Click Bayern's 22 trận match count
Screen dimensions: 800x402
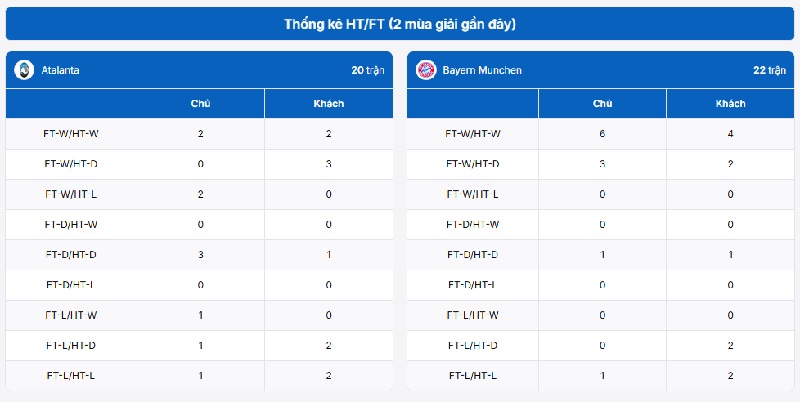pyautogui.click(x=770, y=70)
